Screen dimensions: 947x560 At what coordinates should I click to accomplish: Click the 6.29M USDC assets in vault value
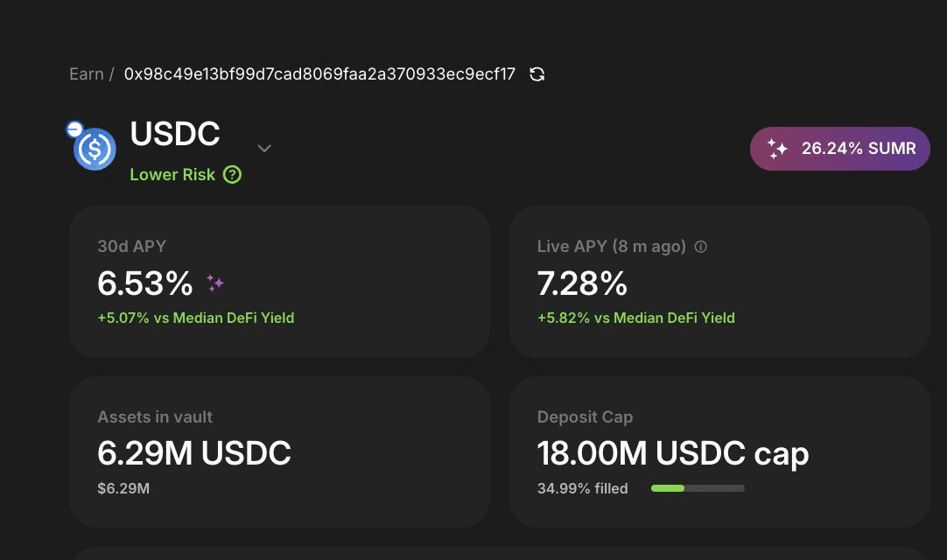[194, 453]
